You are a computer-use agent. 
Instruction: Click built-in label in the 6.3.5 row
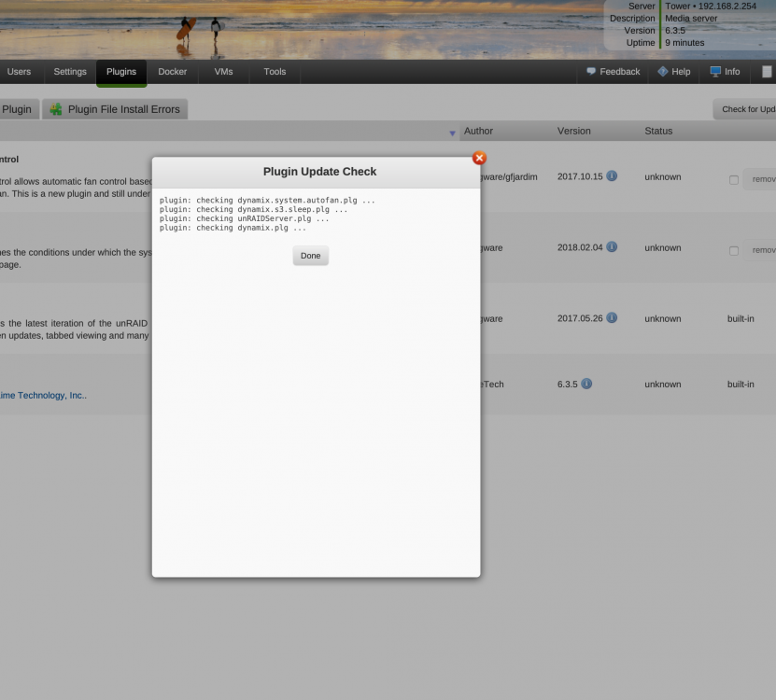pyautogui.click(x=741, y=385)
